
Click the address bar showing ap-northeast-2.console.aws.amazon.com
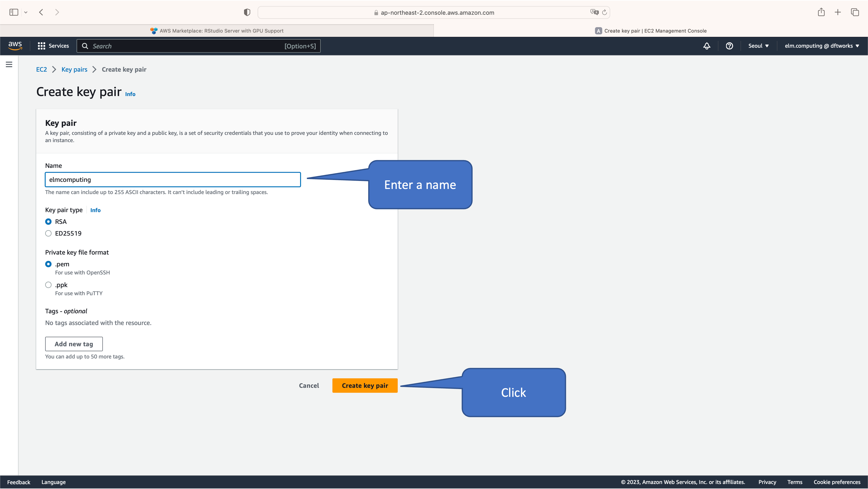point(434,12)
